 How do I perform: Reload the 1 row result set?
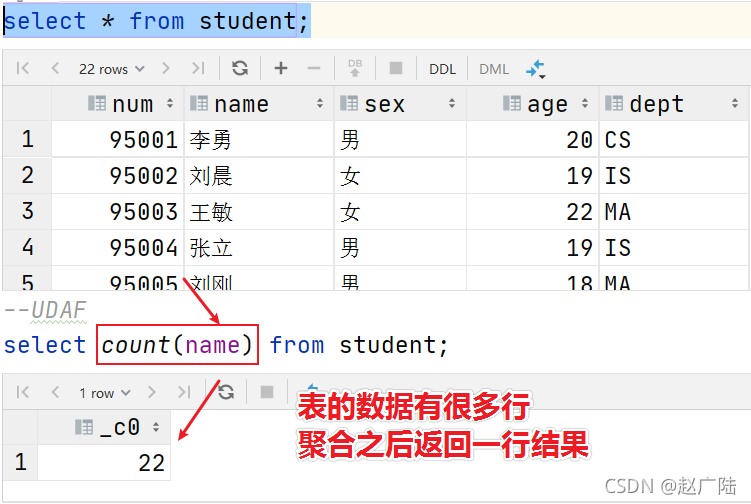pyautogui.click(x=226, y=392)
